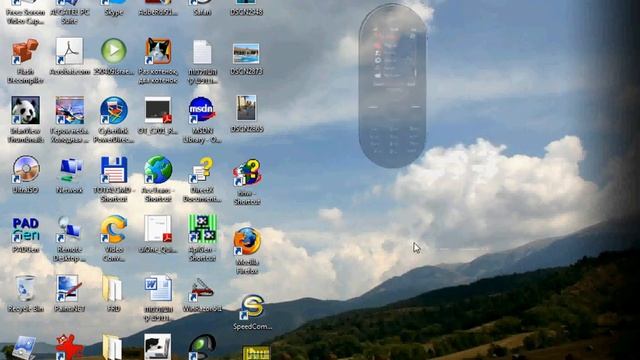This screenshot has height=360, width=640.
Task: Select the MSDN Library shortcut
Action: coord(202,110)
